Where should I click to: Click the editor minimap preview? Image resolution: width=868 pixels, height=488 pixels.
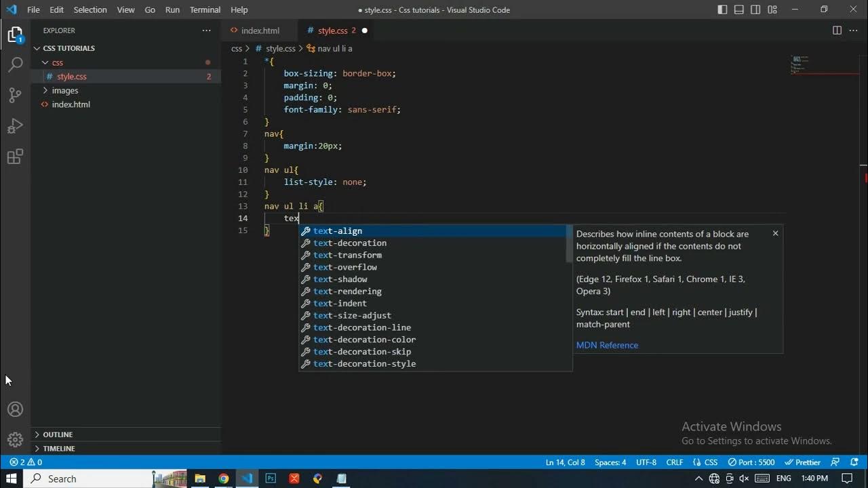[x=824, y=64]
